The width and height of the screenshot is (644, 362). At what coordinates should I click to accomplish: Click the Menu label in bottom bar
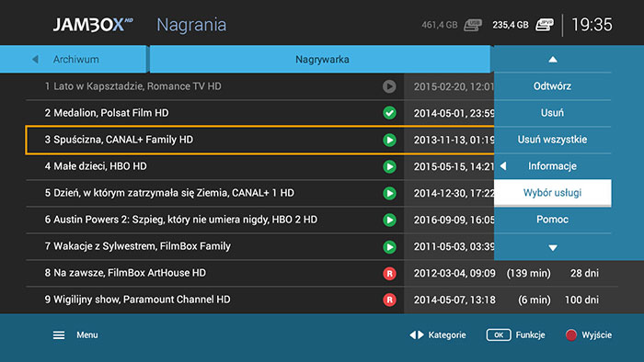[87, 335]
